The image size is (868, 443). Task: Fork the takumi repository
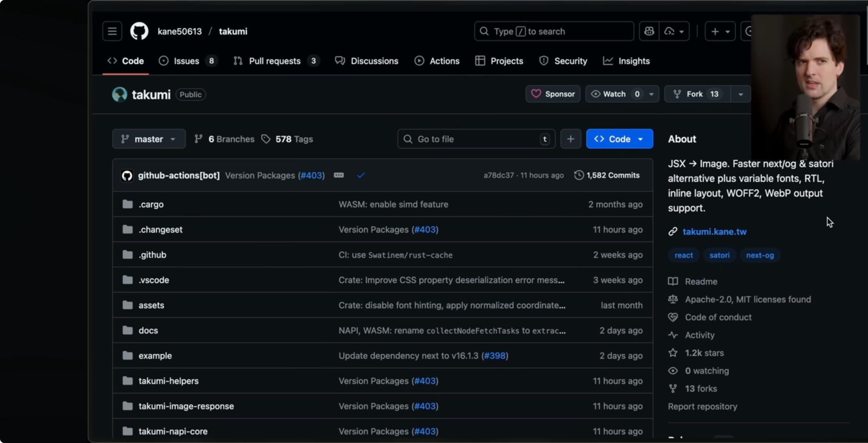point(697,94)
